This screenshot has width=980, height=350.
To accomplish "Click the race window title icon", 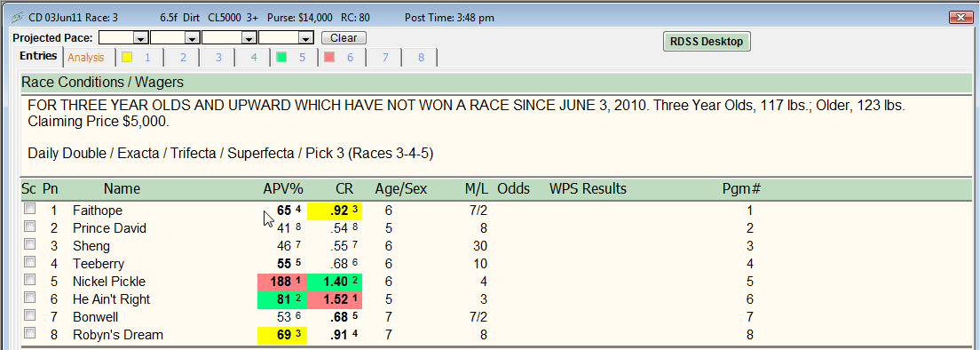I will click(18, 17).
